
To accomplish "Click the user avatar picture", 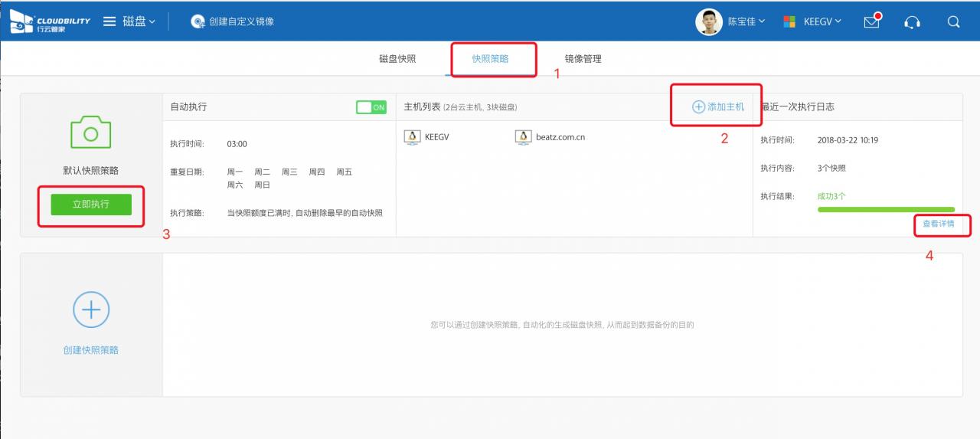I will coord(708,21).
